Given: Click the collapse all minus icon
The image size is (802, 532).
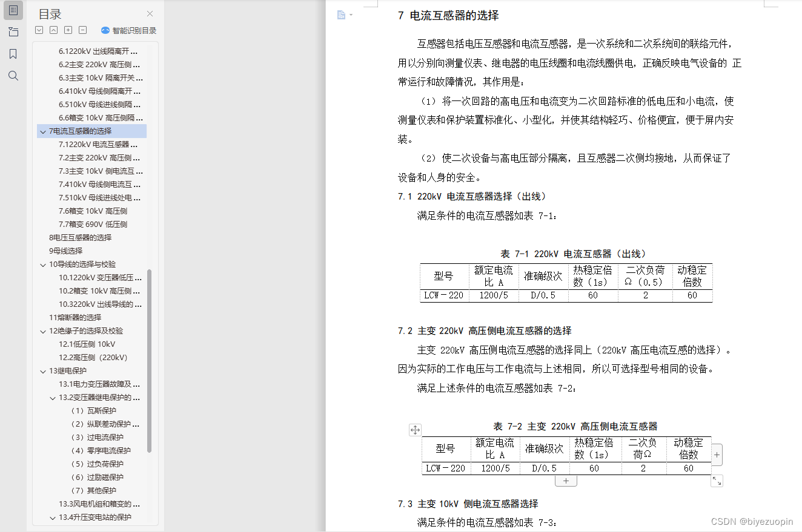Looking at the screenshot, I should click(x=82, y=30).
